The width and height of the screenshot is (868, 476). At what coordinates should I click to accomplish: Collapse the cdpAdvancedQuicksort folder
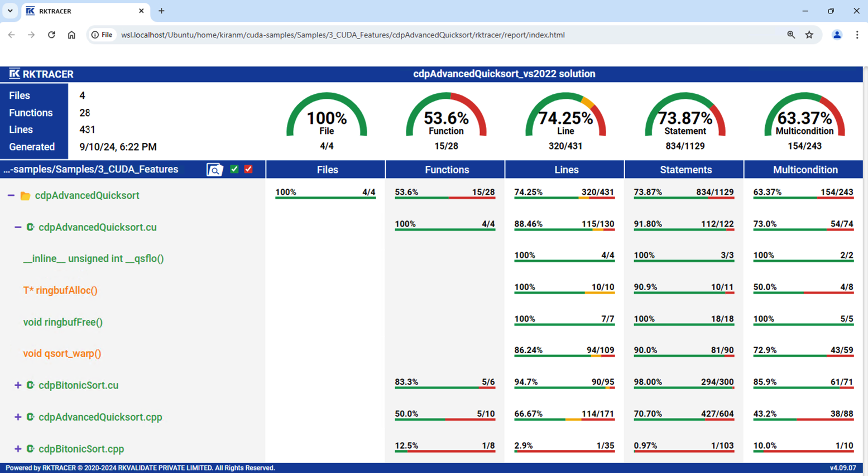click(x=11, y=195)
